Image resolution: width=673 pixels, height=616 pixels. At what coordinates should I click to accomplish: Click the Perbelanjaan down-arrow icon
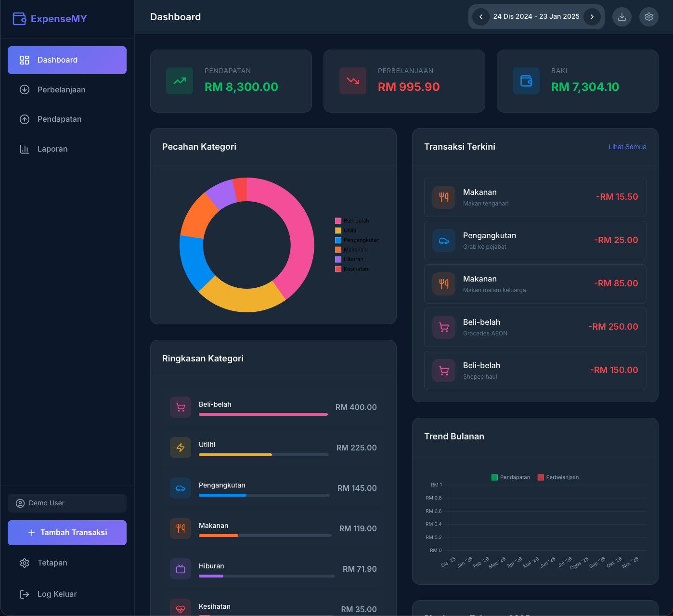click(x=25, y=90)
